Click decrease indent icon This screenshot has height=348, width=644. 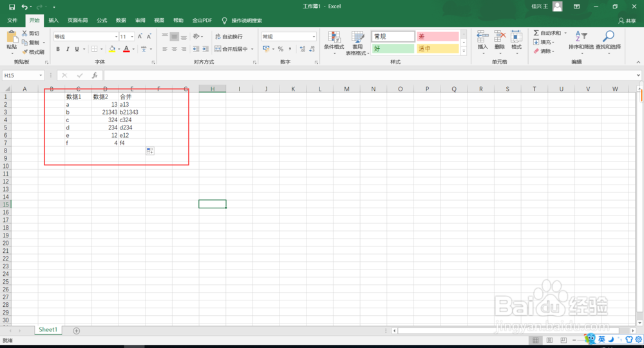[x=196, y=49]
